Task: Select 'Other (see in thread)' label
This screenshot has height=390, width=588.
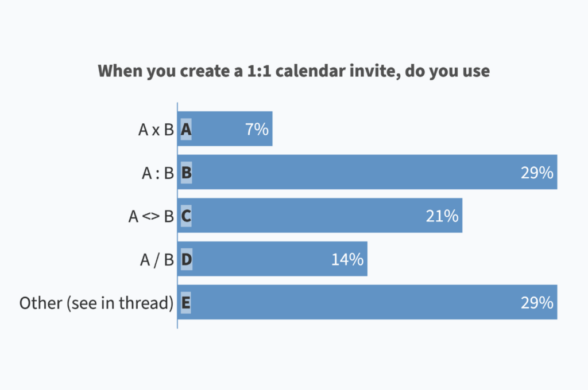Action: (x=96, y=303)
